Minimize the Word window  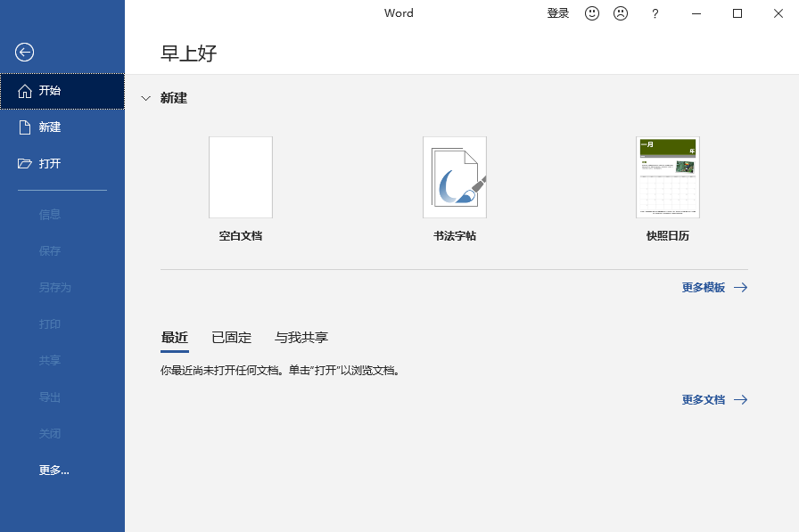pyautogui.click(x=696, y=13)
